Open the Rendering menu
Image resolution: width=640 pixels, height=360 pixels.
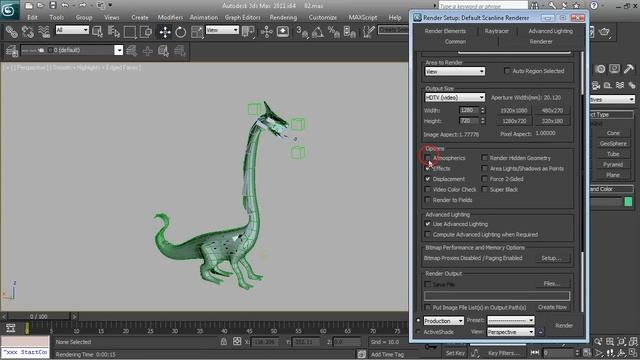pos(283,18)
